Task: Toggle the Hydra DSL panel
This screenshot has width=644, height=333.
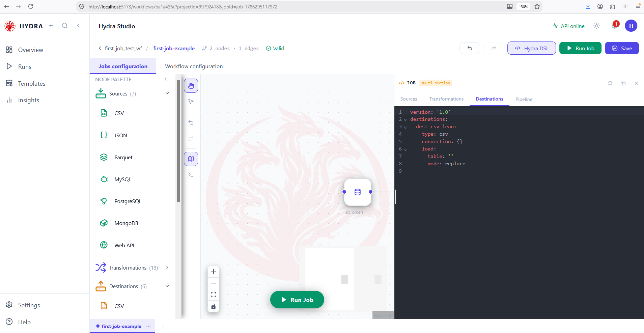Action: tap(532, 48)
